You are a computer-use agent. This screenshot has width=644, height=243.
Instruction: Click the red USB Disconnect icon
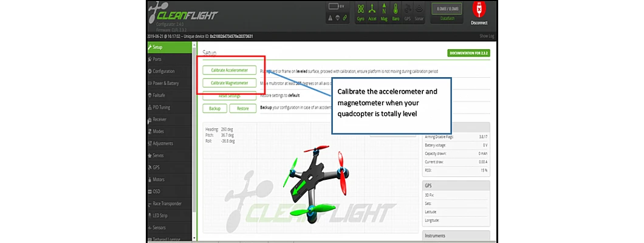[479, 10]
